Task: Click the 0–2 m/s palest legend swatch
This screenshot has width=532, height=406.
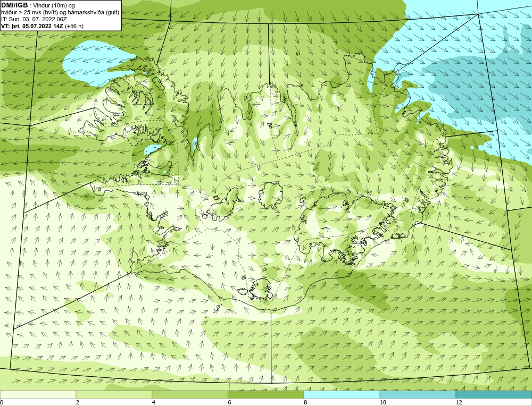Action: coord(38,394)
